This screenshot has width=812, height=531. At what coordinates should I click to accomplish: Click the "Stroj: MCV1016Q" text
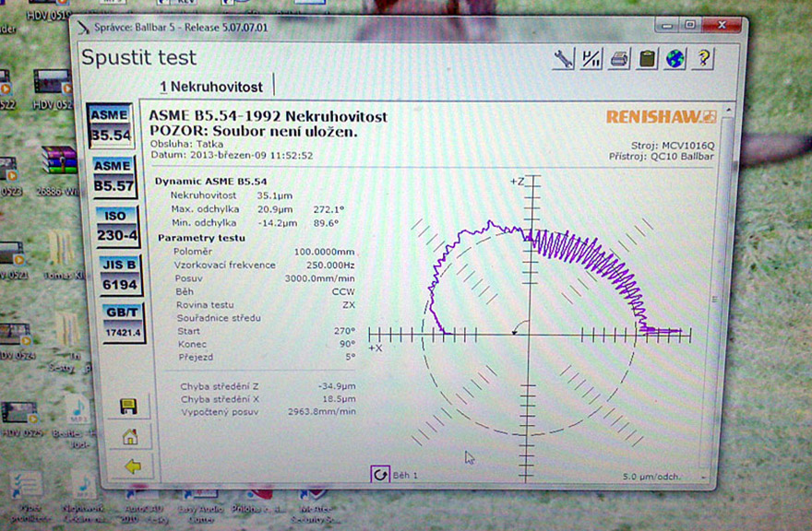(672, 146)
